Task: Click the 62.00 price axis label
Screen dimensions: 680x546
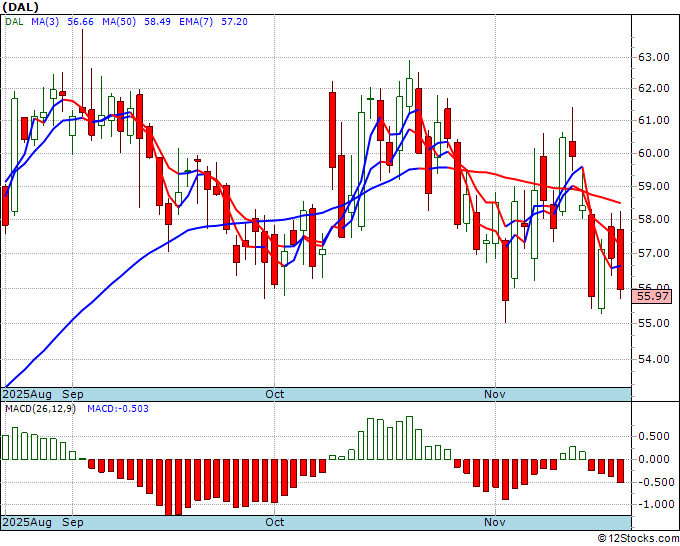Action: pyautogui.click(x=654, y=88)
